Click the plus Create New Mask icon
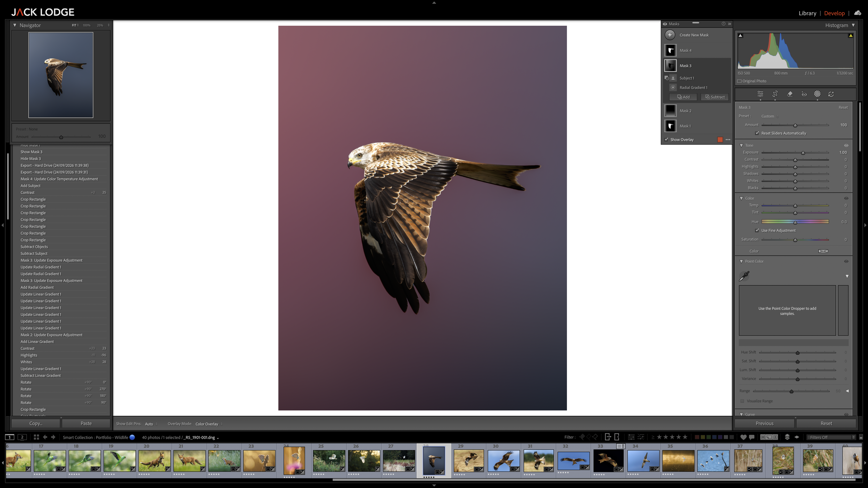868x488 pixels. (670, 35)
